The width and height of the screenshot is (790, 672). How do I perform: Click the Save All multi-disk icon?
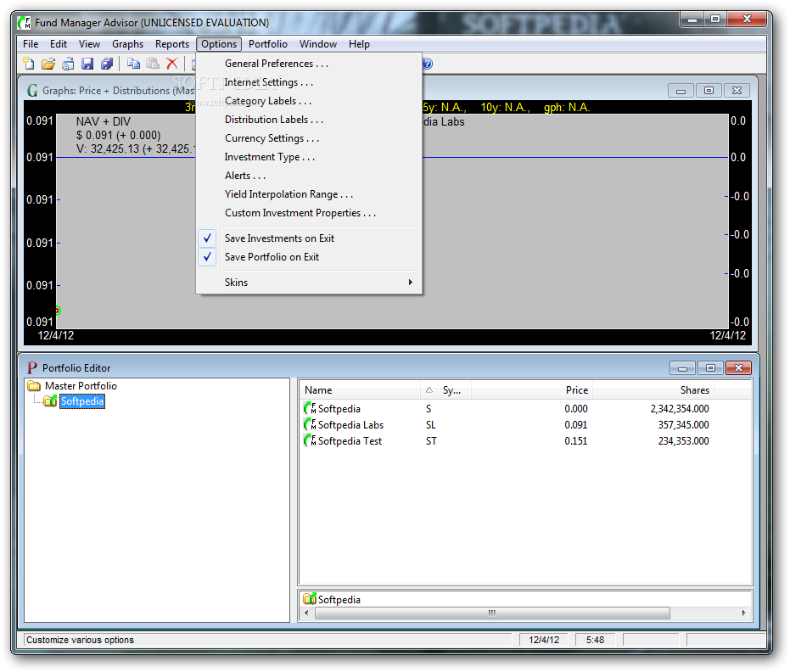pos(106,64)
